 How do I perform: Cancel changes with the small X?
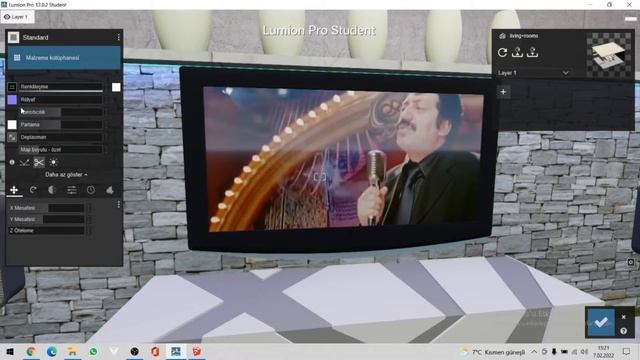click(623, 317)
